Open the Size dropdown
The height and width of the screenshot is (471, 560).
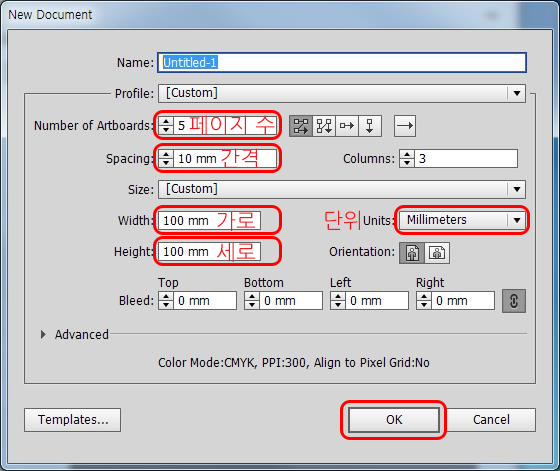pyautogui.click(x=342, y=189)
